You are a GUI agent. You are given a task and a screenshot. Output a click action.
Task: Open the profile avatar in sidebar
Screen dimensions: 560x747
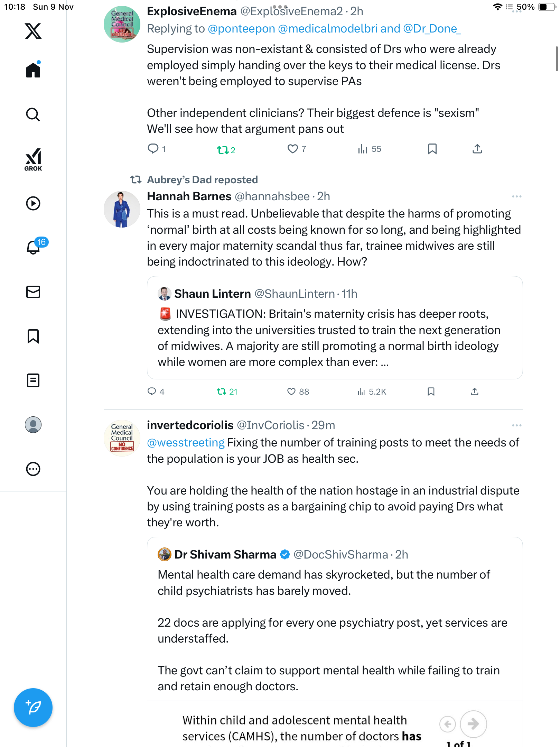pyautogui.click(x=33, y=425)
